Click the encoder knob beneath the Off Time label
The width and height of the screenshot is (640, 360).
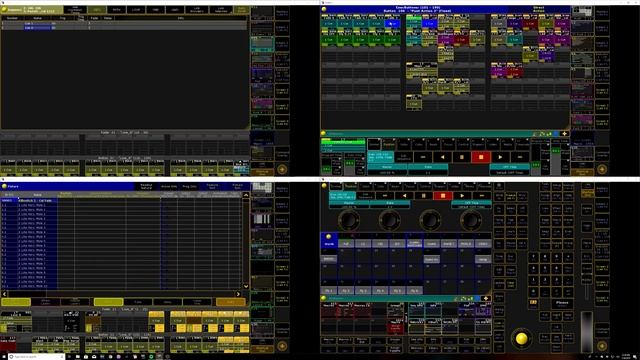click(x=471, y=220)
